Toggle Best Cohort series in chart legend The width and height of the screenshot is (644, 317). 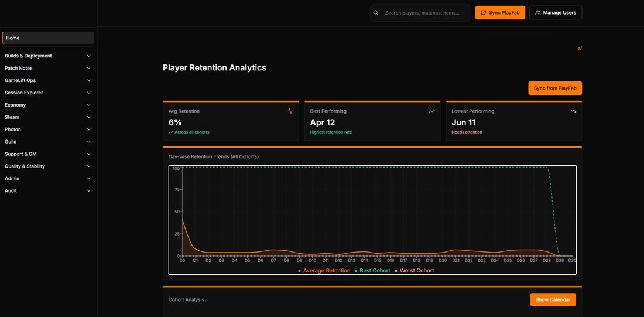tap(372, 271)
